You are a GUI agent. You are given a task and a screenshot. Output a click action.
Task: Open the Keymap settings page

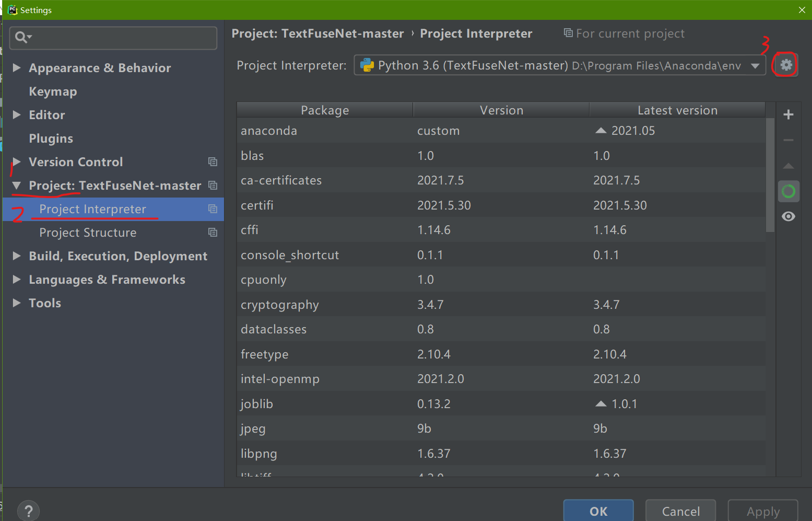click(53, 91)
